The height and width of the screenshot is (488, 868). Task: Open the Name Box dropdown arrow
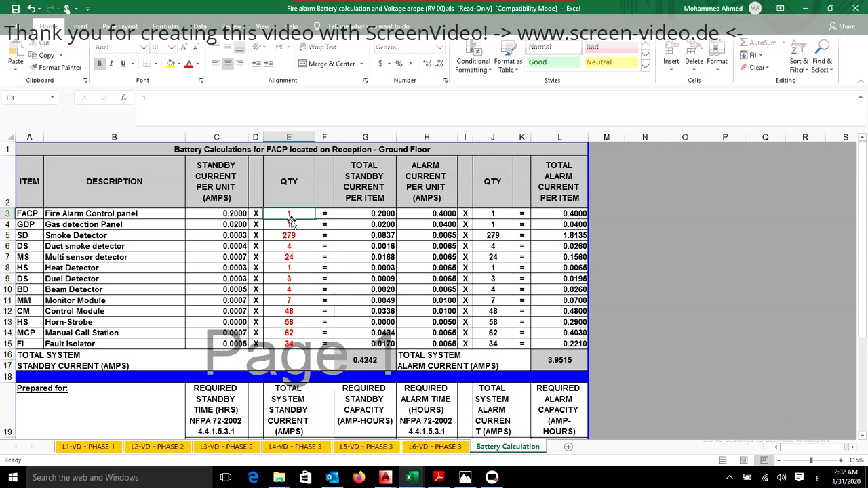(x=52, y=98)
